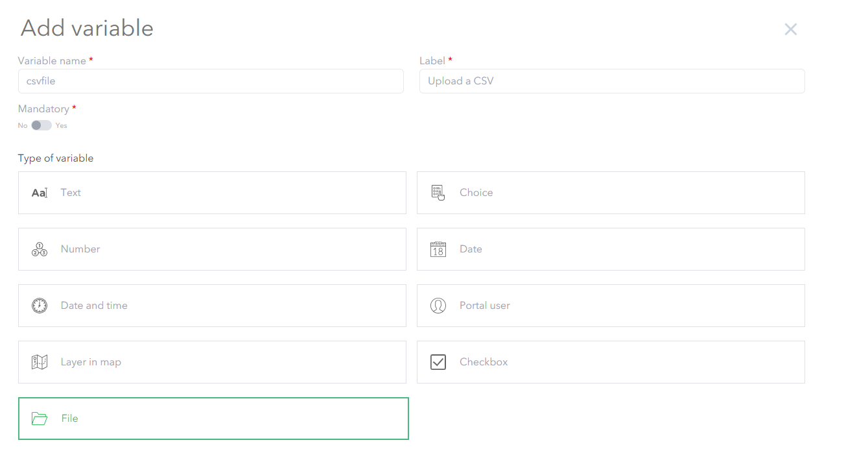
Task: Click into the Label input field
Action: (x=612, y=81)
